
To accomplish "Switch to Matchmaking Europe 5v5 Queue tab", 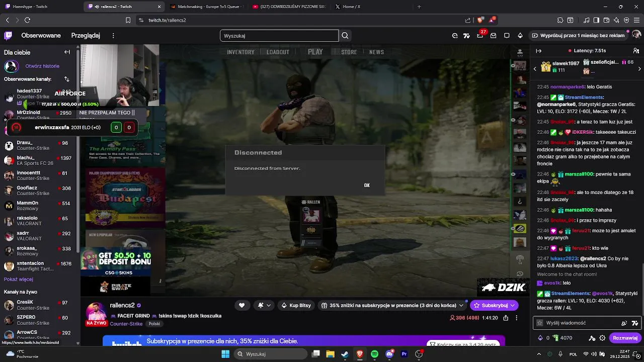I will tap(206, 7).
